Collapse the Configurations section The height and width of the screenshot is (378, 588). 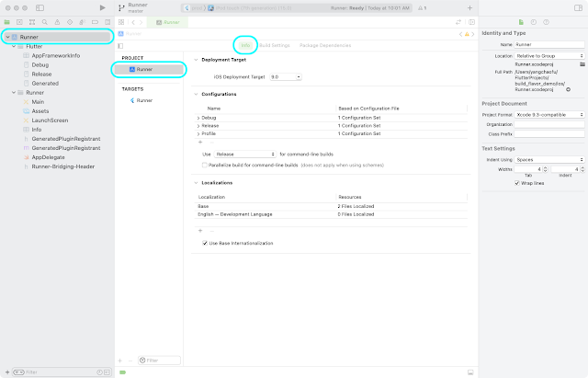[x=196, y=94]
